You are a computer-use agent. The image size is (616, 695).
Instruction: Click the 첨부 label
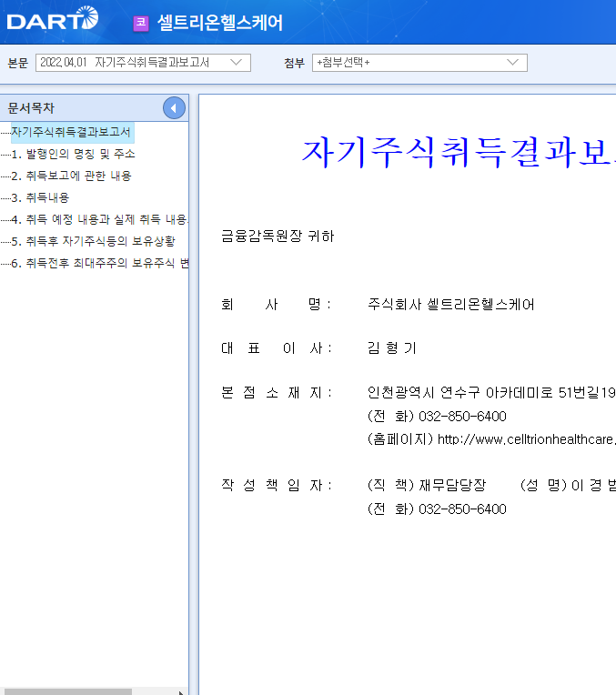(295, 63)
